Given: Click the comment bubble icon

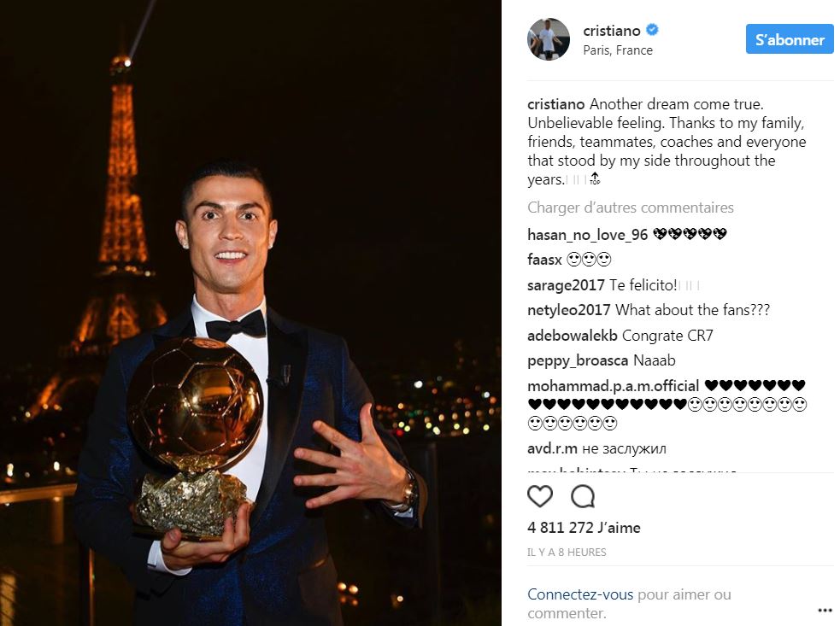Looking at the screenshot, I should 583,496.
